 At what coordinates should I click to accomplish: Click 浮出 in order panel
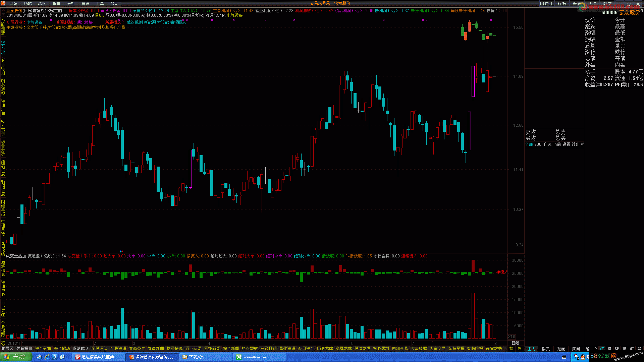pyautogui.click(x=576, y=144)
